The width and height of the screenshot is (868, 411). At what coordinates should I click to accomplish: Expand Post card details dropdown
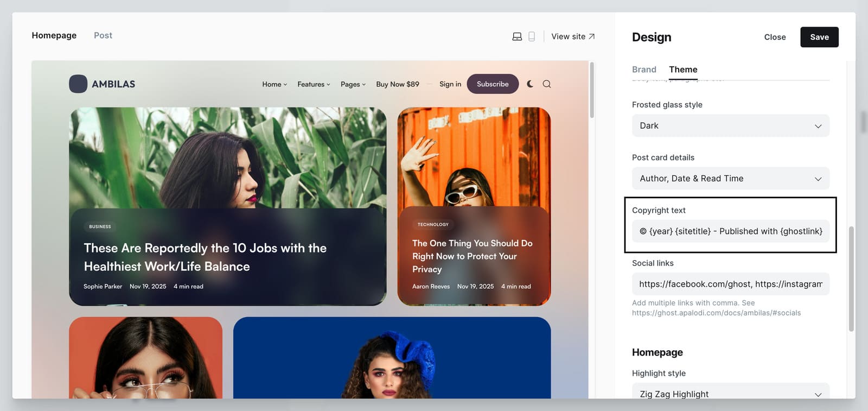point(730,179)
